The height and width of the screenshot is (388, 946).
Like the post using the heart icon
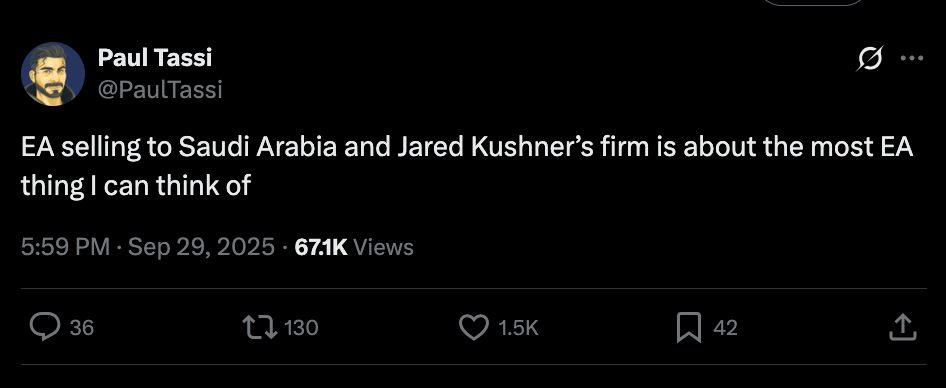pyautogui.click(x=474, y=327)
